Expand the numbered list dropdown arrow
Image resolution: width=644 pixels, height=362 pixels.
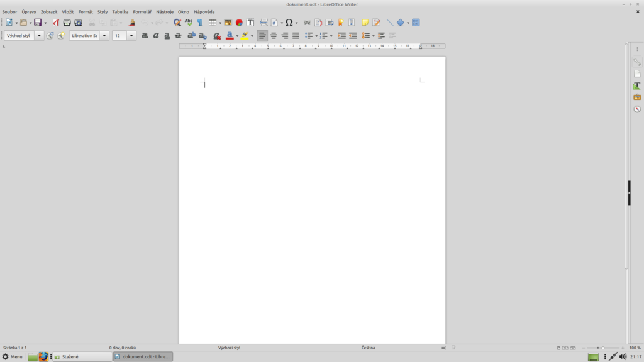[331, 36]
